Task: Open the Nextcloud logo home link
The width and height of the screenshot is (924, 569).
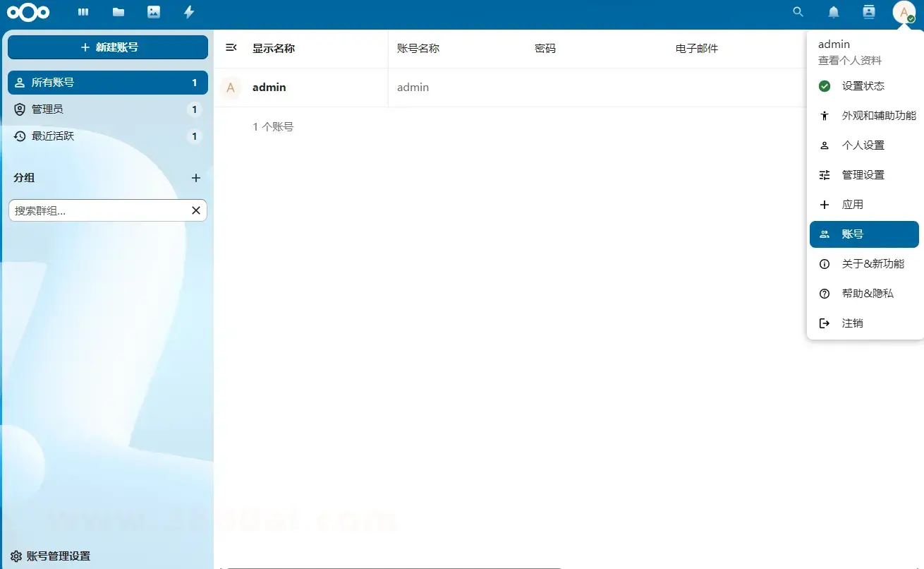Action: pos(28,12)
